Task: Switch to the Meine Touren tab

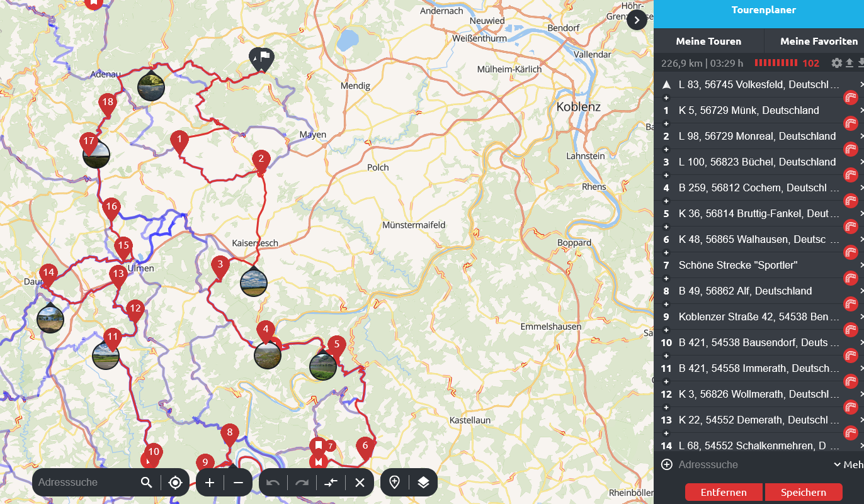Action: [x=708, y=41]
